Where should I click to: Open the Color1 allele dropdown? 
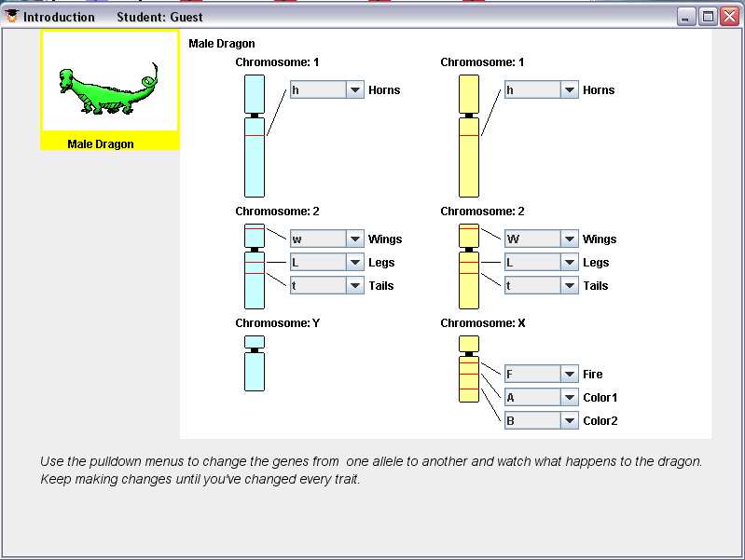(x=542, y=398)
